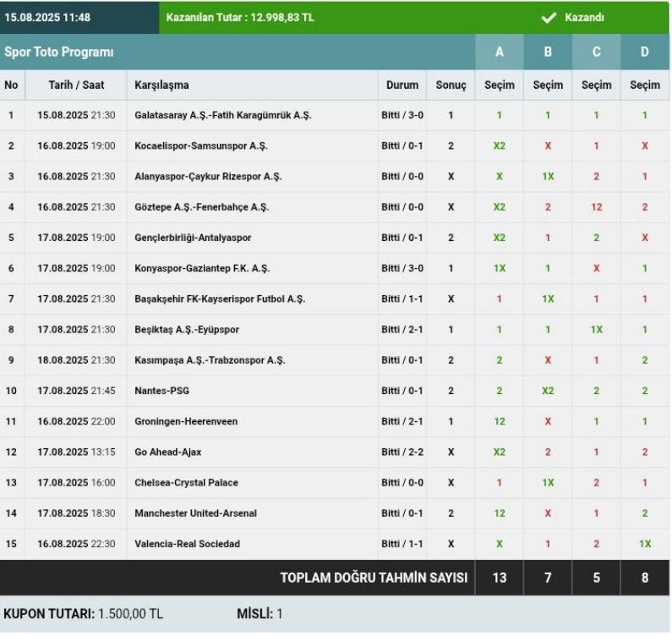Image resolution: width=672 pixels, height=636 pixels.
Task: Open the Manchester United-Arsenal match
Action: [x=195, y=513]
